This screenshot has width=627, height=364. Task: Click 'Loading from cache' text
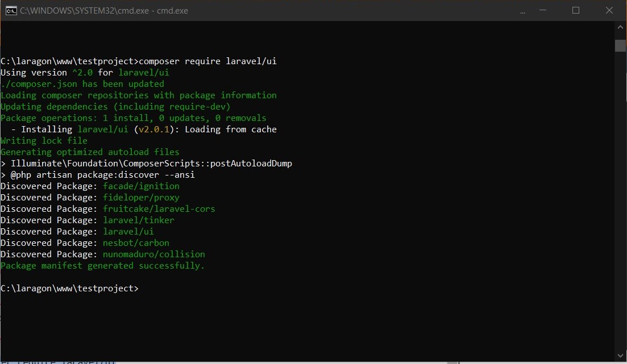pos(231,129)
